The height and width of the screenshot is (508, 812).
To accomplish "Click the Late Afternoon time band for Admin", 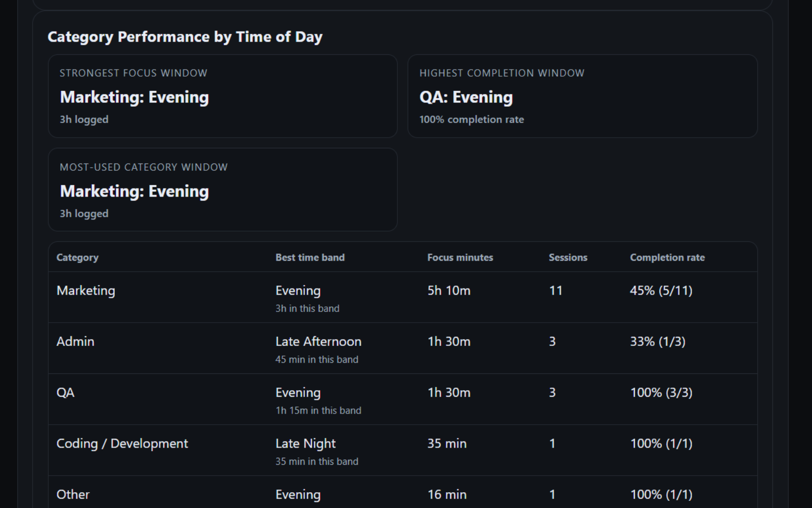I will [318, 341].
